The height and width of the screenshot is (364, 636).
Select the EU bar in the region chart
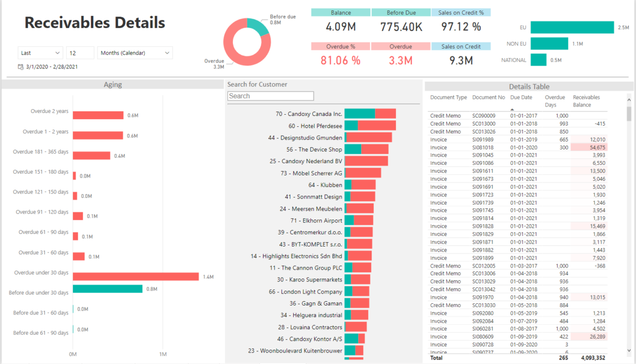[571, 26]
